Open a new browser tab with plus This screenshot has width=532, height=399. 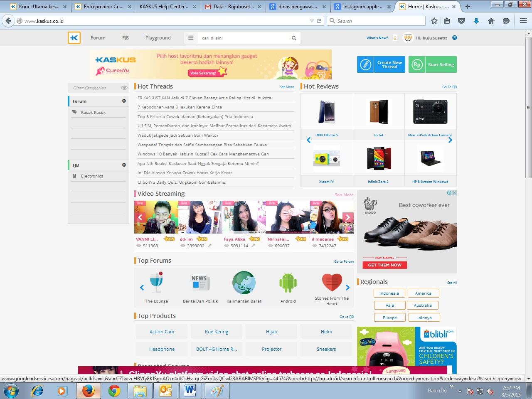(468, 6)
